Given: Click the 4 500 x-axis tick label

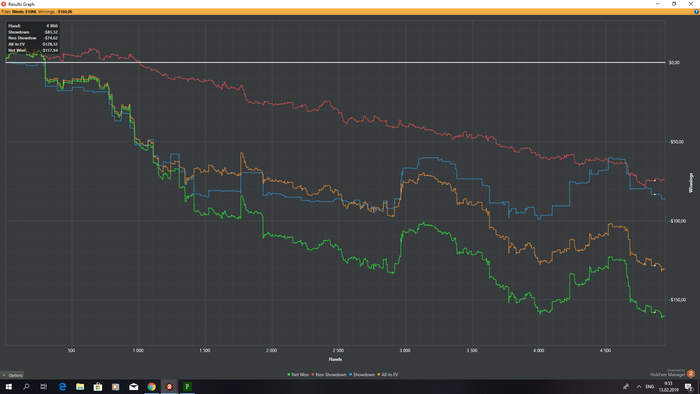Looking at the screenshot, I should (x=605, y=351).
